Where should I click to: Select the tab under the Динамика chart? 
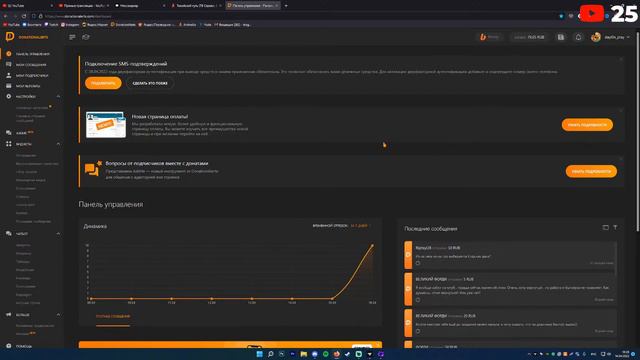coord(113,316)
